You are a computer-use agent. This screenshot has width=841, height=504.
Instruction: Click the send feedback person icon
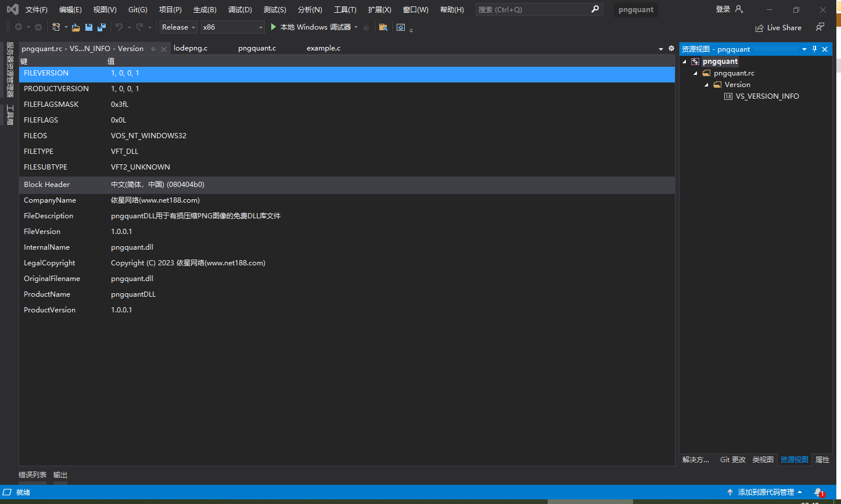tap(820, 27)
